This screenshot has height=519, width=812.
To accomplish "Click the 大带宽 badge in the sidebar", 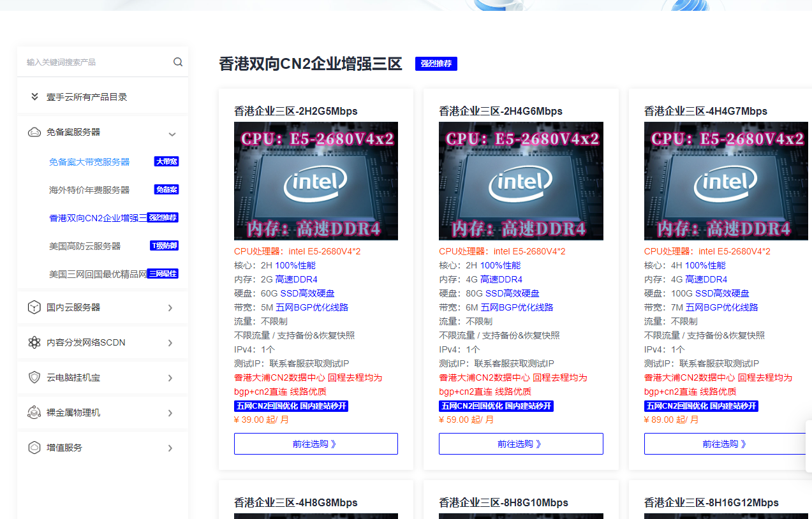I will pyautogui.click(x=166, y=161).
